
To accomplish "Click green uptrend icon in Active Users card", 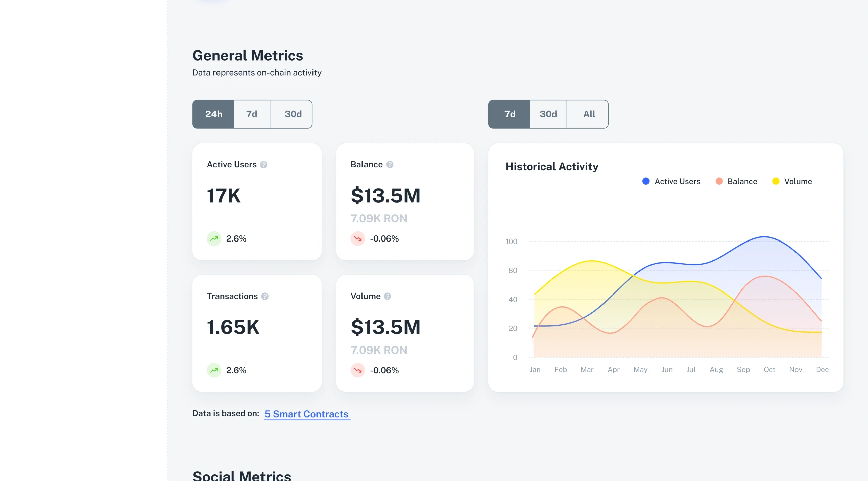I will (x=214, y=239).
